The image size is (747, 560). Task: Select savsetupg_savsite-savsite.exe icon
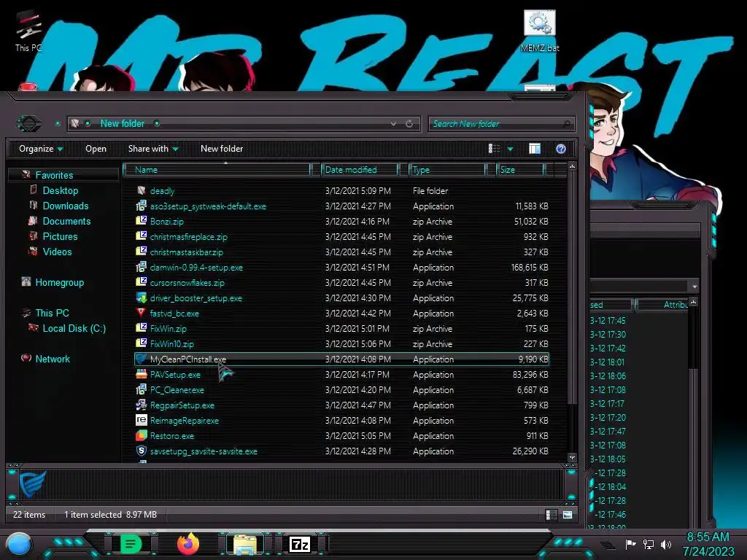coord(141,451)
